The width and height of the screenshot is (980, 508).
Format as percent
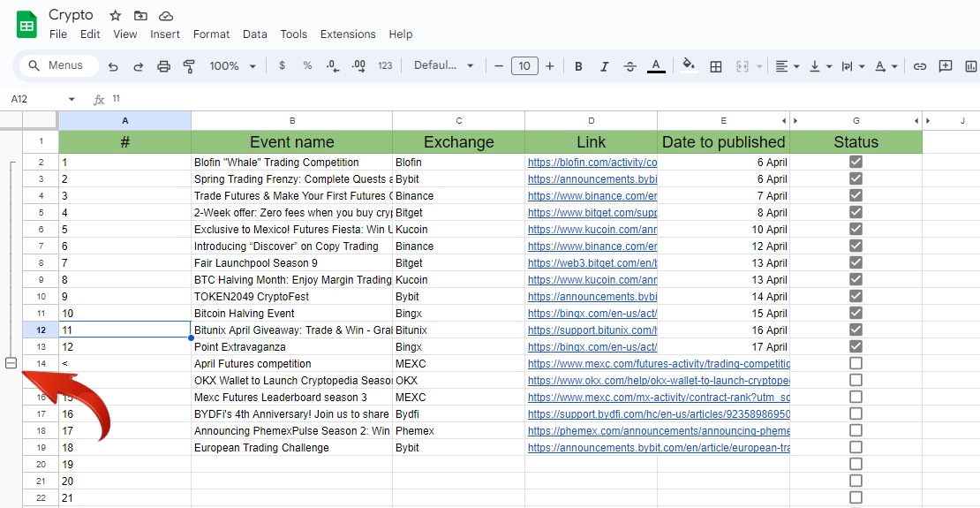tap(307, 65)
